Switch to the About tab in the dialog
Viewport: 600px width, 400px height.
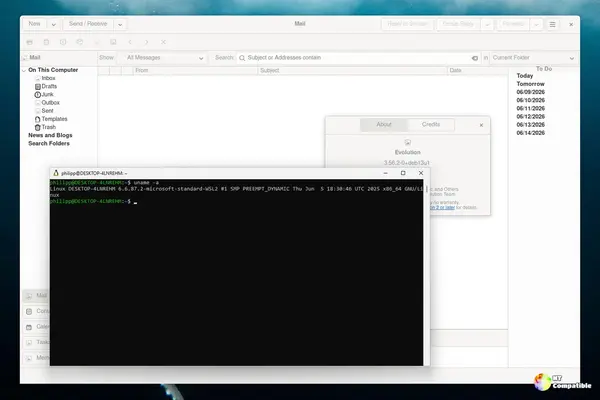coord(384,124)
